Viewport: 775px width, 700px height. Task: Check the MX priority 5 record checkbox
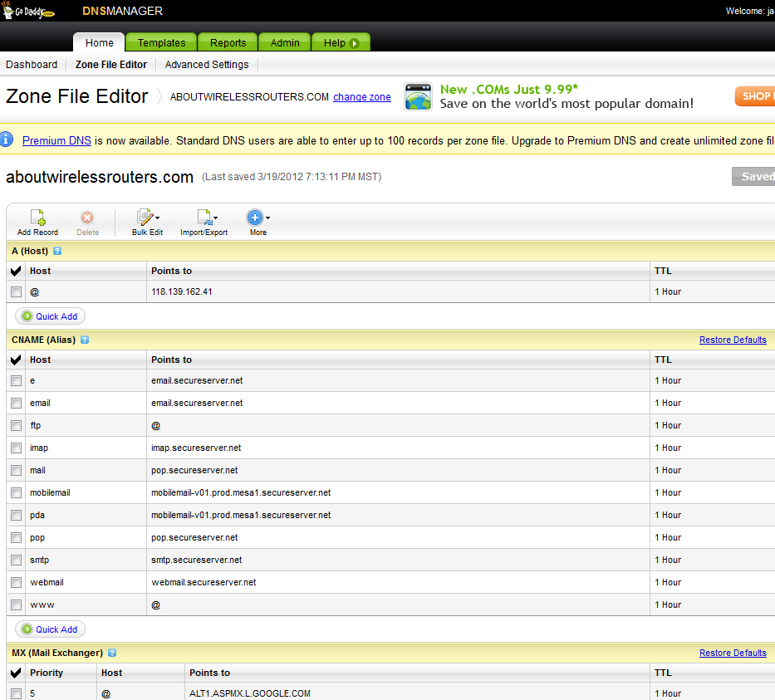tap(17, 693)
